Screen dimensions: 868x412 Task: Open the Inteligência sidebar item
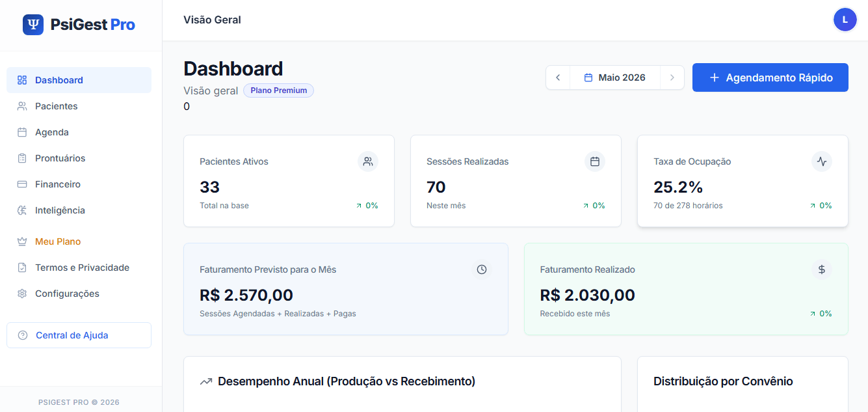(x=79, y=210)
